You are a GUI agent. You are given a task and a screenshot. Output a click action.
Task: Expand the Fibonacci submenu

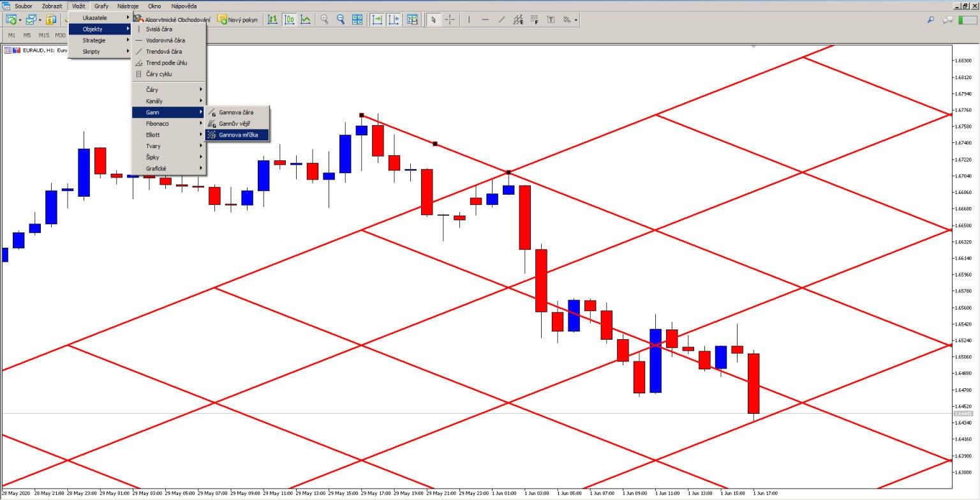click(168, 123)
